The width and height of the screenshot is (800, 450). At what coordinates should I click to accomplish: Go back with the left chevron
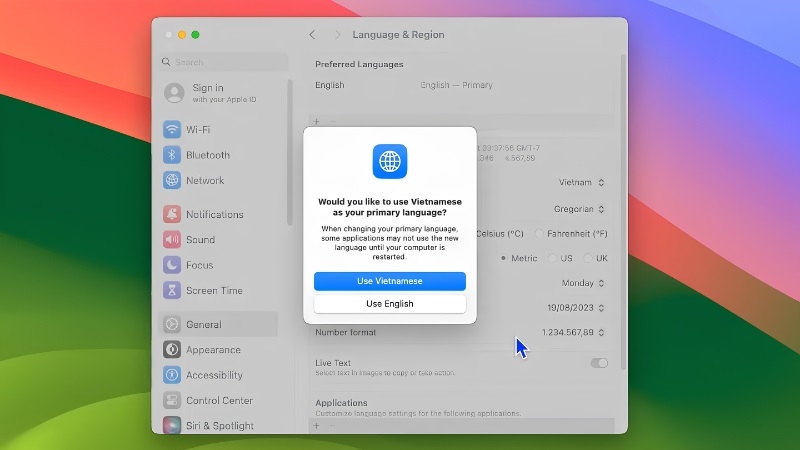pyautogui.click(x=312, y=35)
